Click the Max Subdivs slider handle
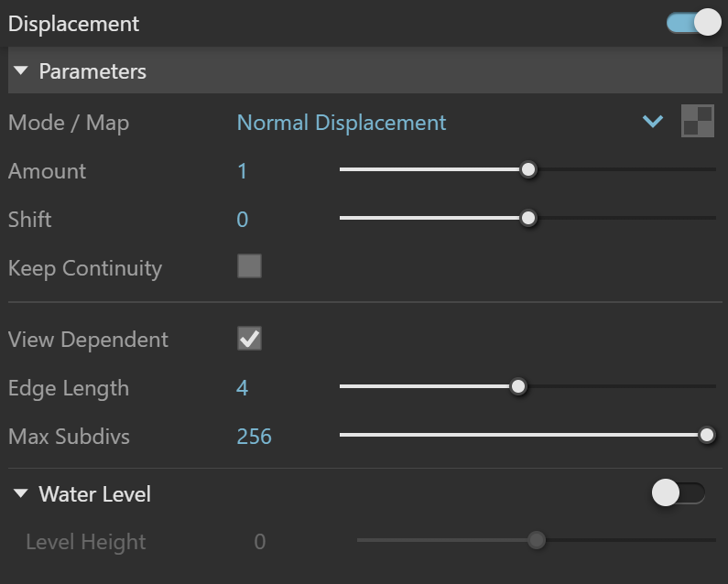The height and width of the screenshot is (584, 728). tap(707, 435)
